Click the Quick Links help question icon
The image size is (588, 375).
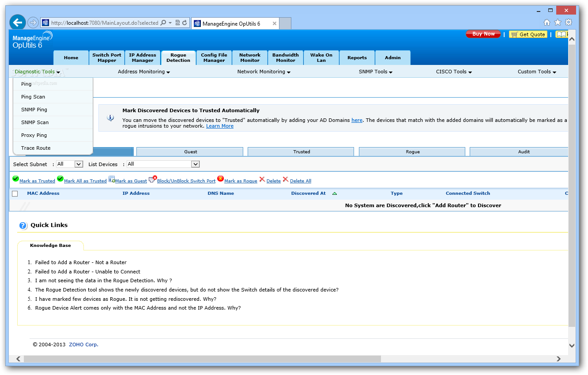(23, 226)
